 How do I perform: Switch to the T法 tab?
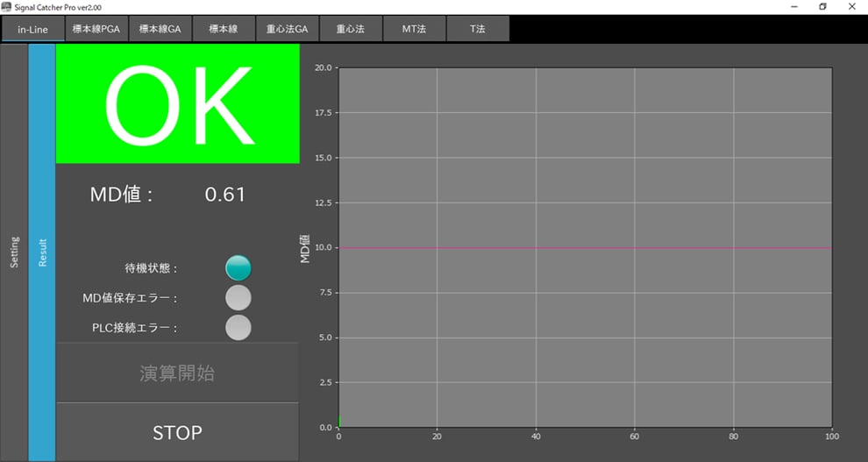click(x=477, y=29)
